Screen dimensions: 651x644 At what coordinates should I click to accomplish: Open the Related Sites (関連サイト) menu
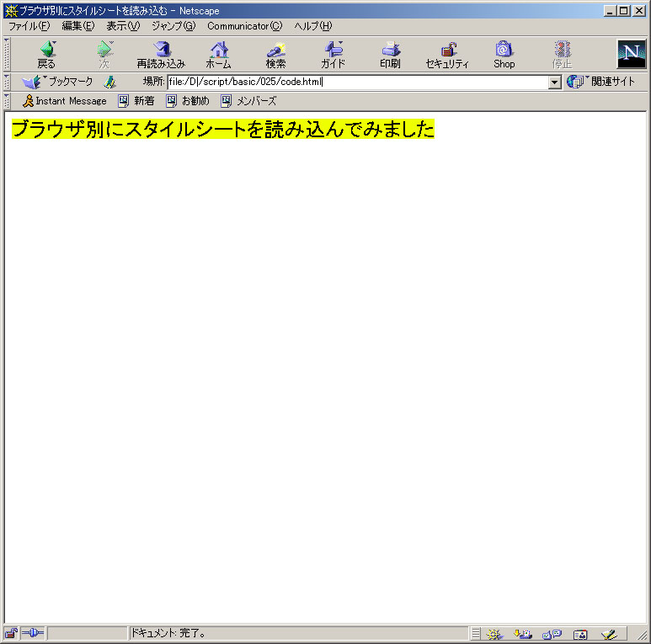(600, 82)
